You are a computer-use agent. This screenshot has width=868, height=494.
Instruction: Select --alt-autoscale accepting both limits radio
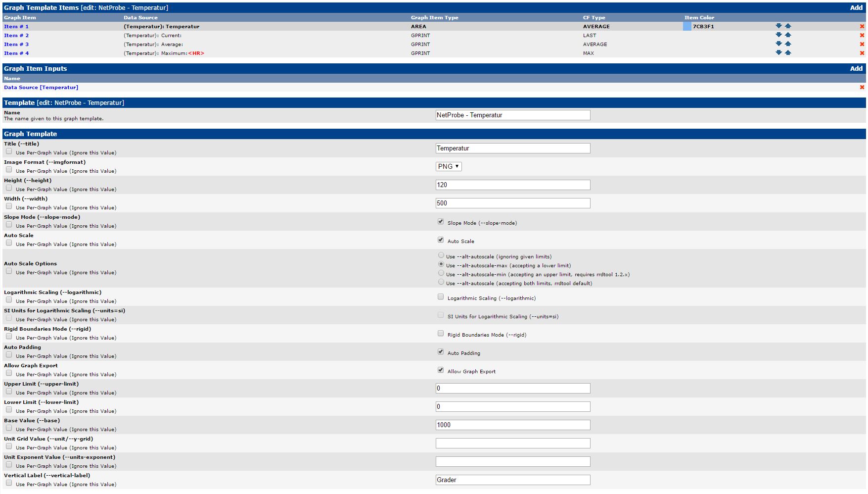pyautogui.click(x=441, y=282)
